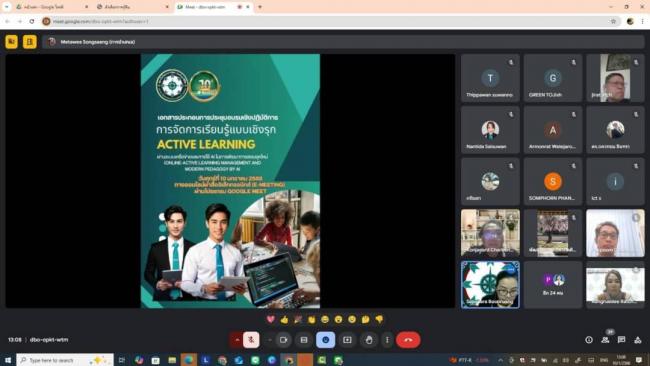The image size is (650, 366).
Task: Expand video settings arrow beside camera
Action: click(269, 340)
